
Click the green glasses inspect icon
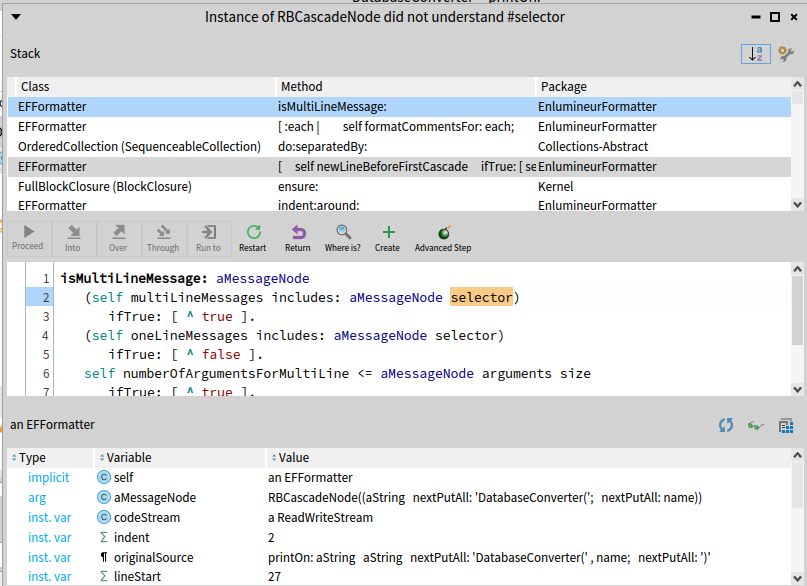click(756, 425)
